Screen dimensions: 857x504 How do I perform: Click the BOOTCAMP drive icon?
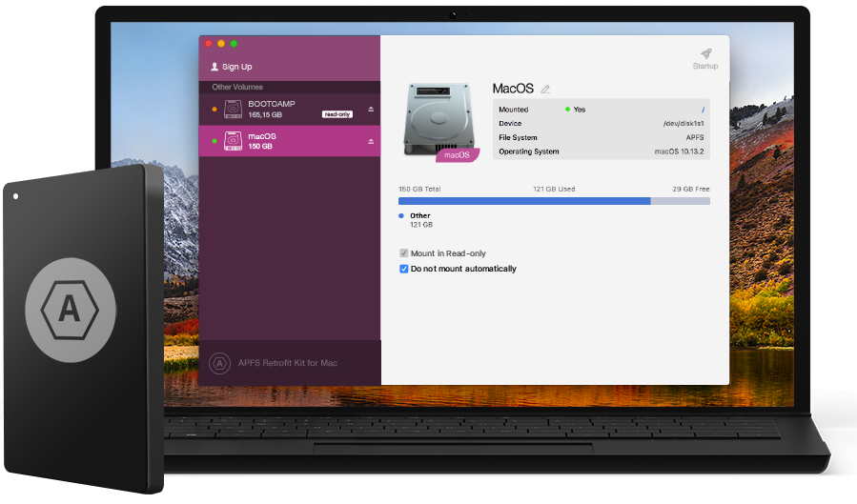pos(233,110)
